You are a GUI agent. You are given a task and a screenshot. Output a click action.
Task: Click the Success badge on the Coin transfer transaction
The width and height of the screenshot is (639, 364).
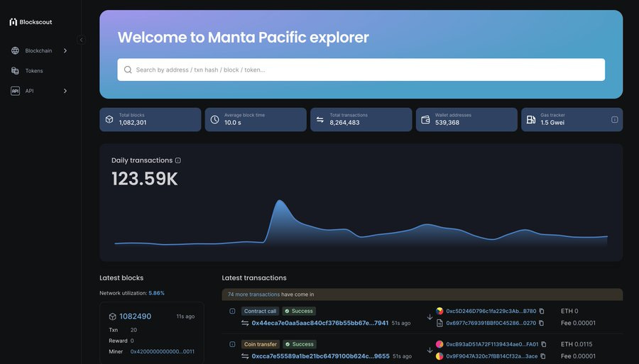click(300, 344)
